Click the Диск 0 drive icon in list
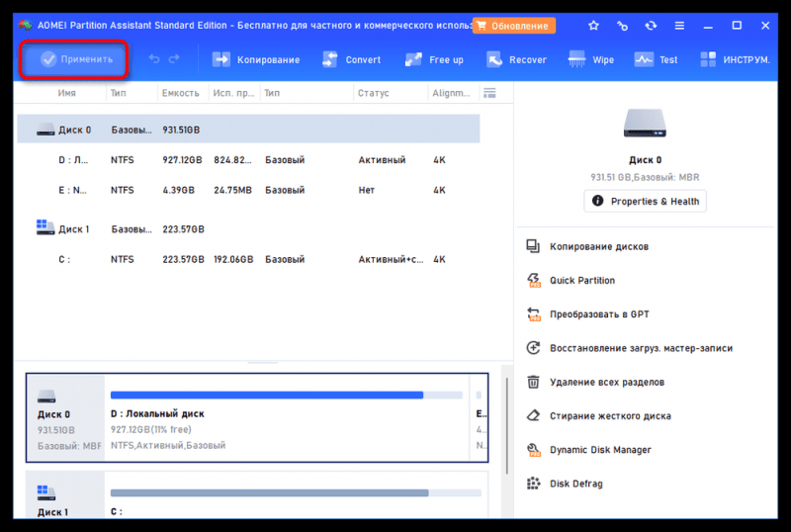The height and width of the screenshot is (532, 791). pyautogui.click(x=45, y=130)
